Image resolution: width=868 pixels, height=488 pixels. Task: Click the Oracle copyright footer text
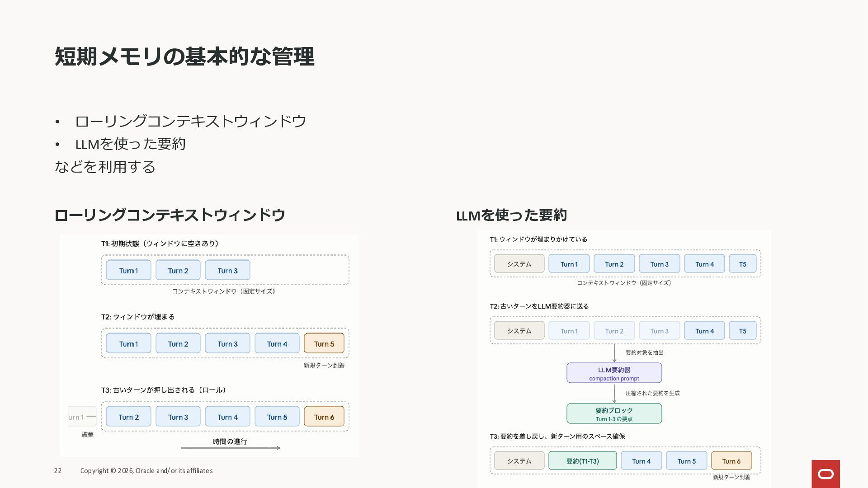click(146, 471)
